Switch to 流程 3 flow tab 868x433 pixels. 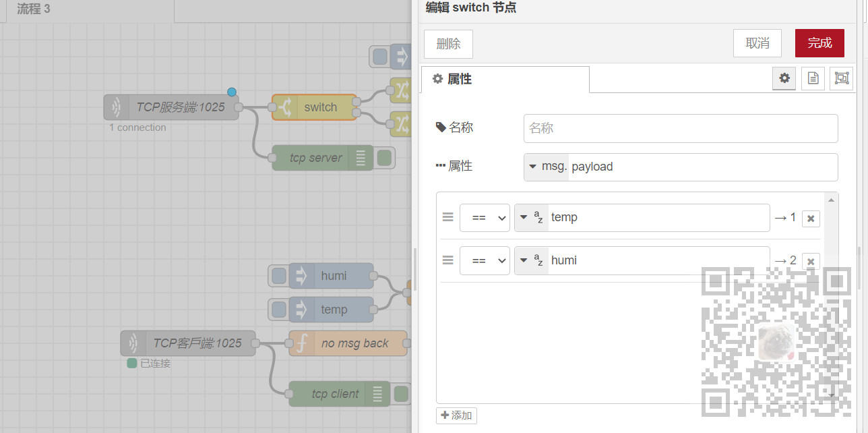pos(34,9)
